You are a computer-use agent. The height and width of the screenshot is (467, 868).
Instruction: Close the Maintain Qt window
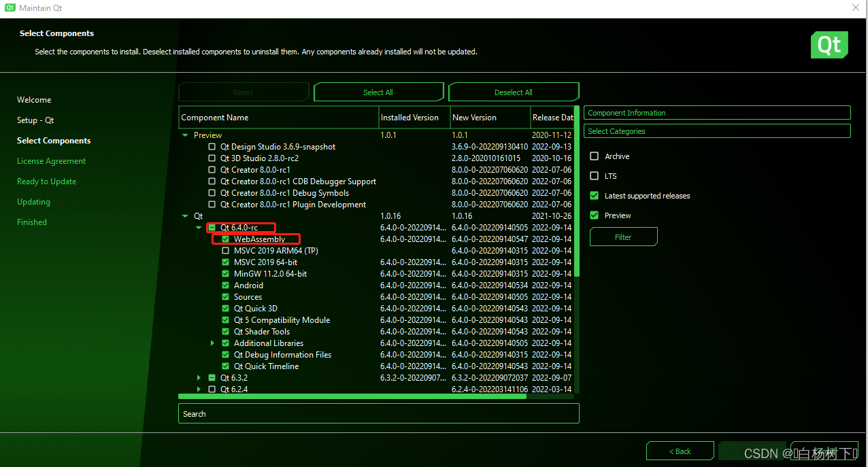click(x=855, y=8)
